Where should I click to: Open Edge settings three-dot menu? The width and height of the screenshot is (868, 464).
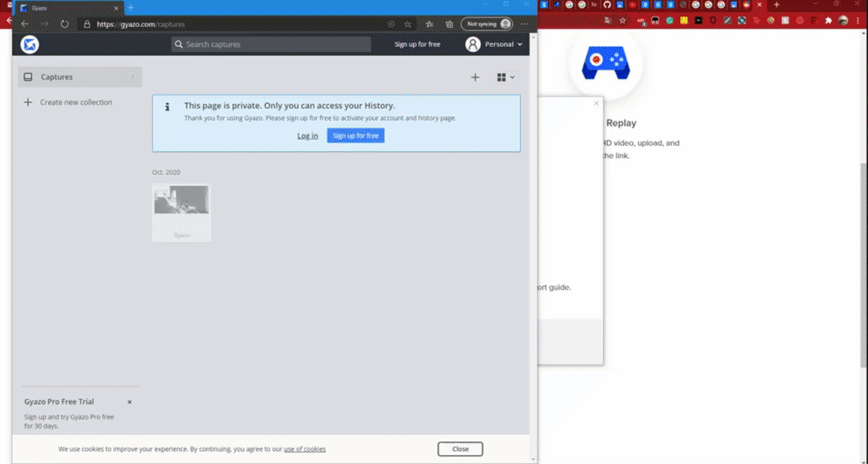click(x=524, y=23)
